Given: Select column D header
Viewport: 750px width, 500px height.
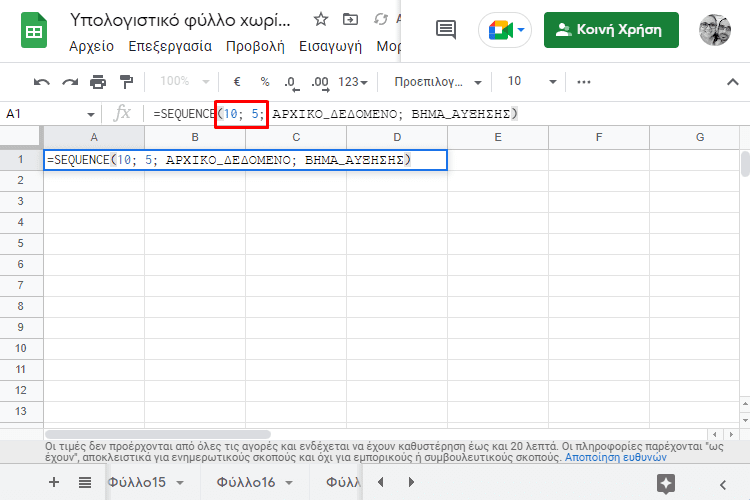Looking at the screenshot, I should tap(397, 137).
